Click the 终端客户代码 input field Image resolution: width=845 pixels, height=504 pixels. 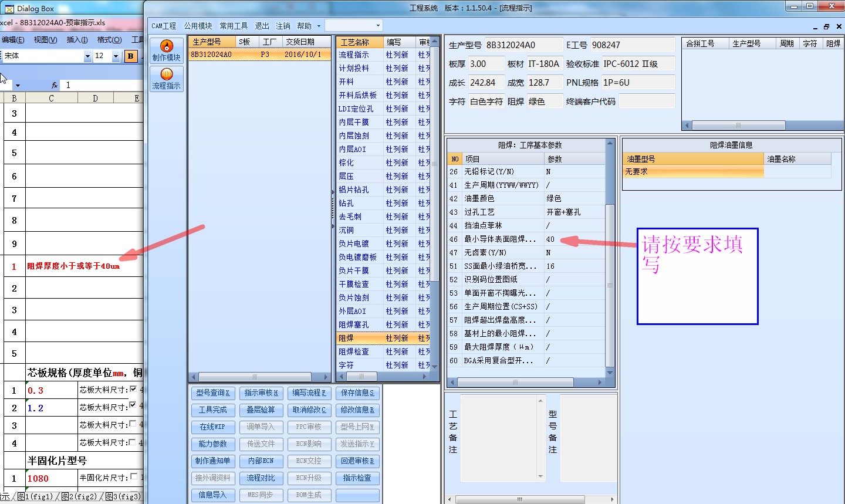tap(646, 102)
